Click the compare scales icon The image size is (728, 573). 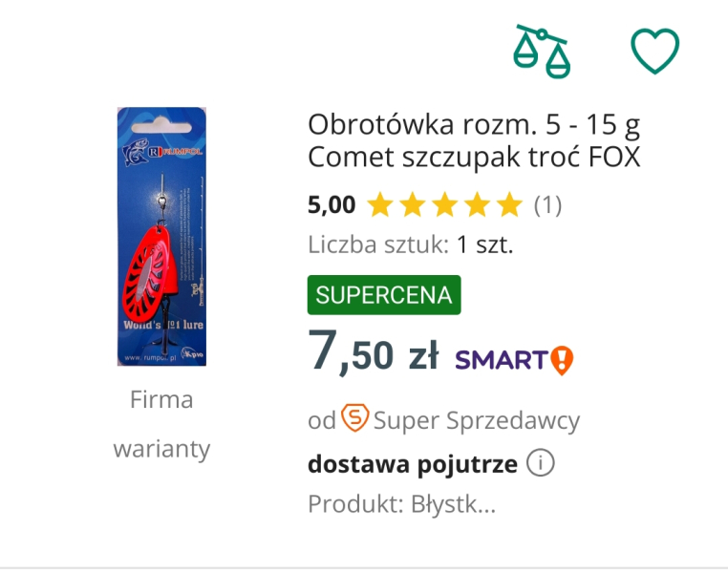coord(541,51)
